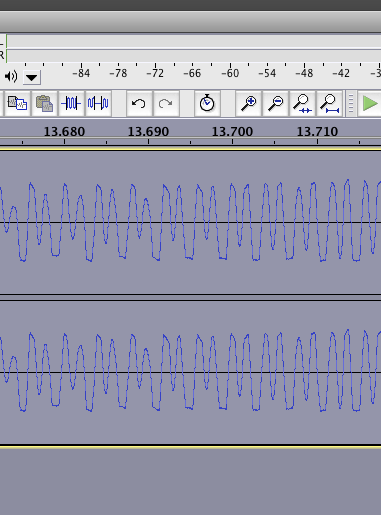Click the -48 dB mark on meter

click(x=304, y=73)
